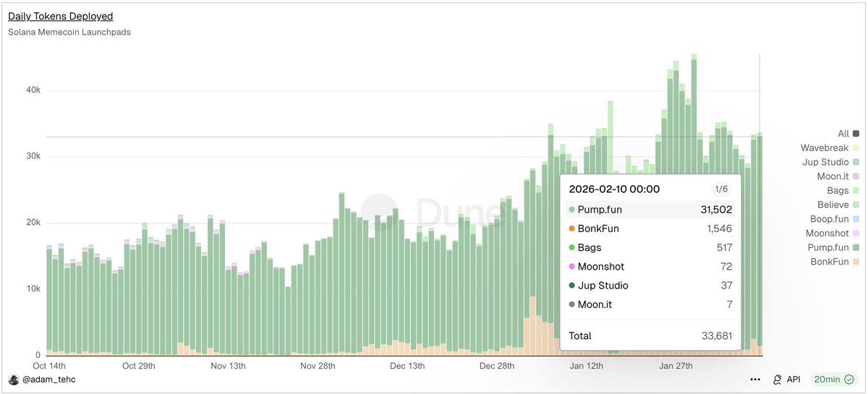868x394 pixels.
Task: Toggle the Pump.fun series in the legend
Action: 834,247
